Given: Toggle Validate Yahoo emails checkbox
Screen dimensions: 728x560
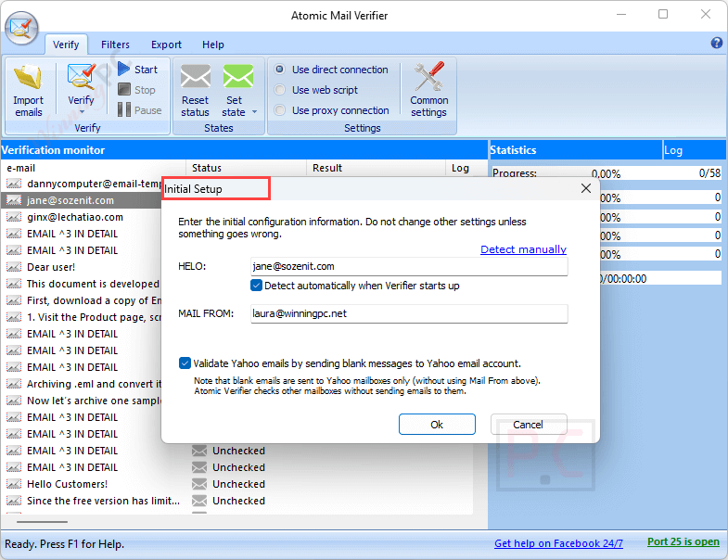Looking at the screenshot, I should coord(185,363).
